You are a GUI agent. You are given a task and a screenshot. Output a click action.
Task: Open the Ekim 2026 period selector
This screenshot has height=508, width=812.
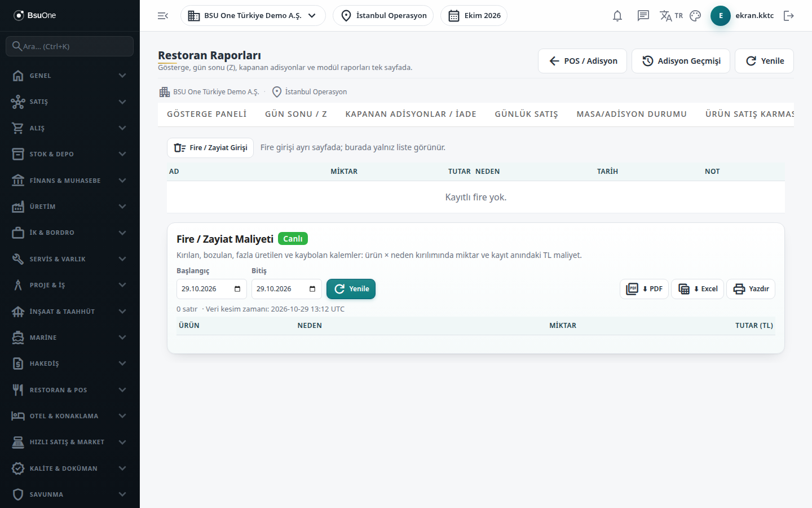coord(474,16)
